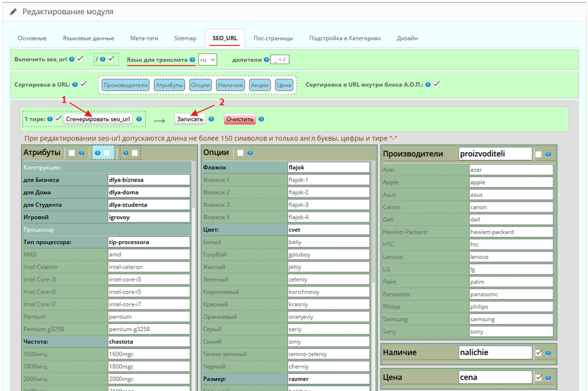The image size is (588, 391).
Task: Click third help icon in Атрибуты header
Action: (126, 153)
